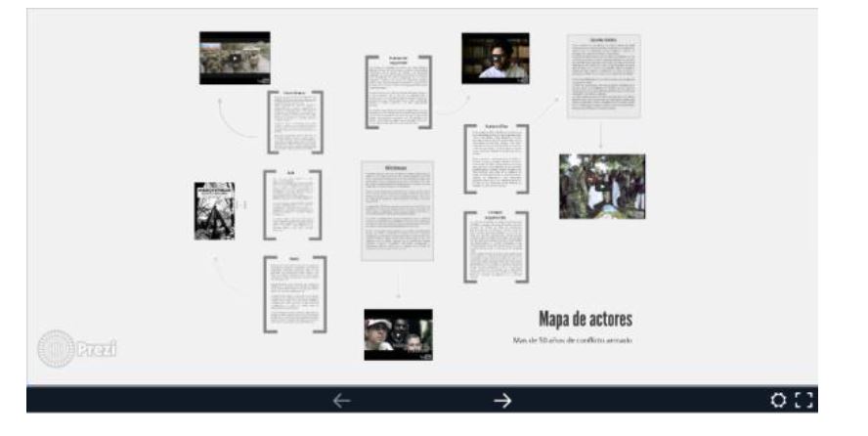
Task: Click the Prezi logo watermark
Action: tap(80, 347)
